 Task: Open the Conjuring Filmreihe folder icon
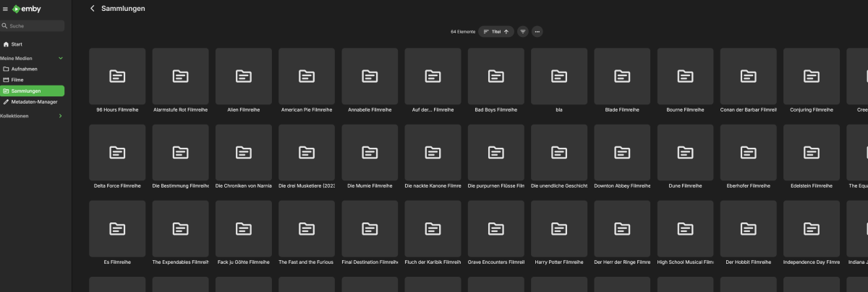click(x=812, y=75)
